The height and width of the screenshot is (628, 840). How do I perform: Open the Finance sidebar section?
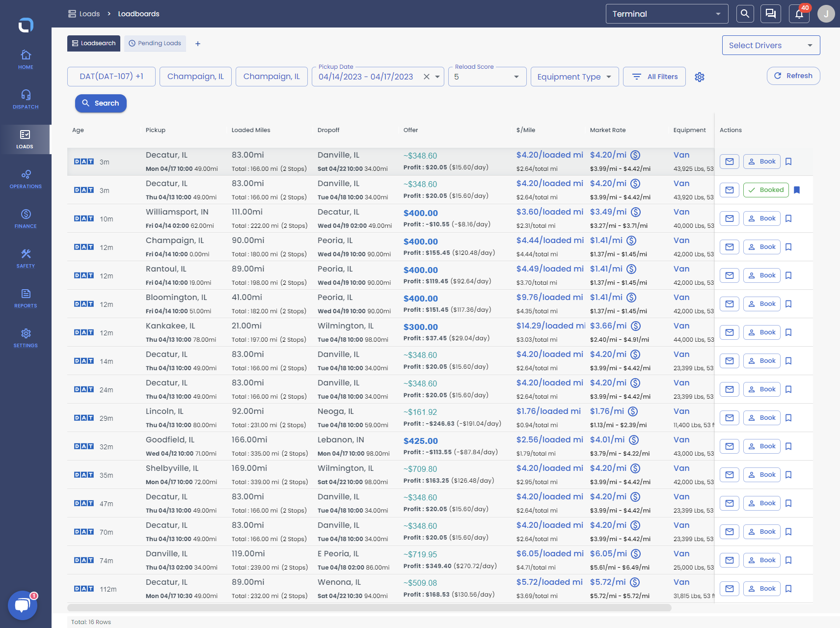click(26, 218)
